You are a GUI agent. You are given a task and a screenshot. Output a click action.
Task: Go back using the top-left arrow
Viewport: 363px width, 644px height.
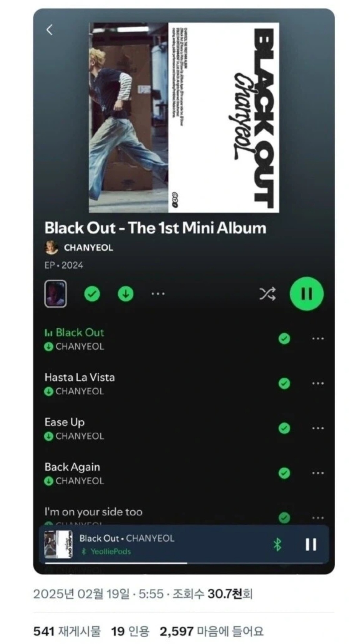pyautogui.click(x=50, y=30)
